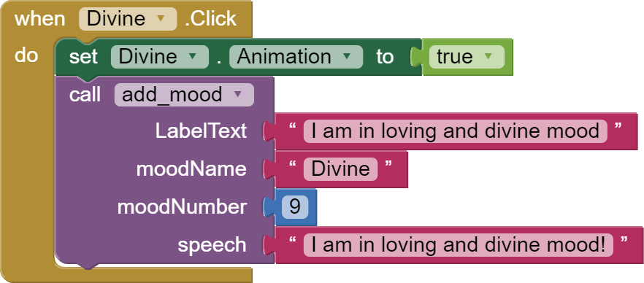Select the 'set' keyword of the Animation block
Screen dimensions: 644x283
(83, 57)
